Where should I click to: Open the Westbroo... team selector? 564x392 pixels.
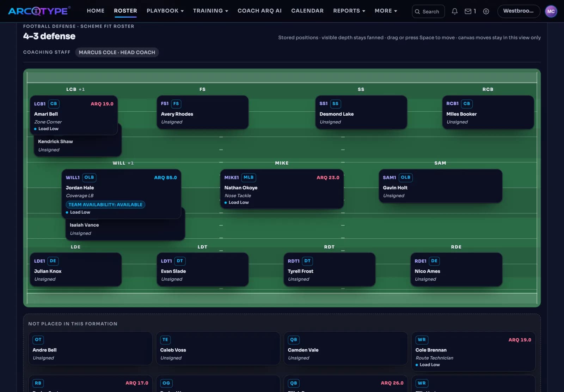pos(519,11)
